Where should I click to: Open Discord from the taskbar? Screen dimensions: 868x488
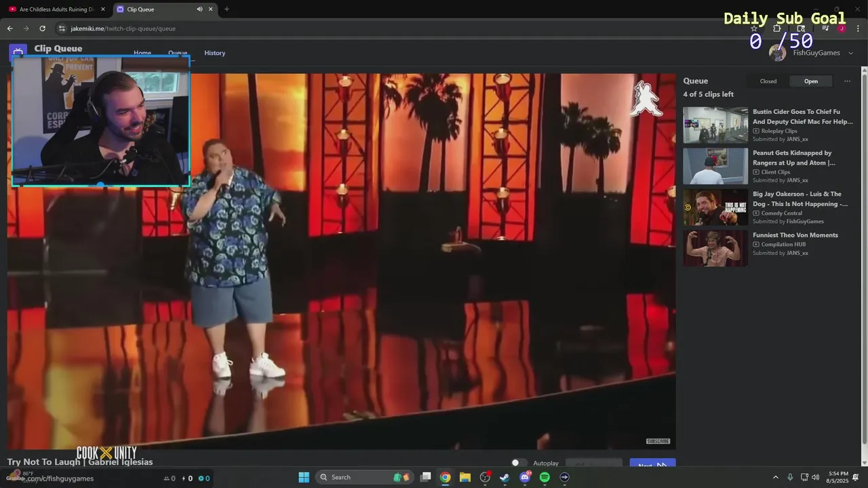[524, 477]
